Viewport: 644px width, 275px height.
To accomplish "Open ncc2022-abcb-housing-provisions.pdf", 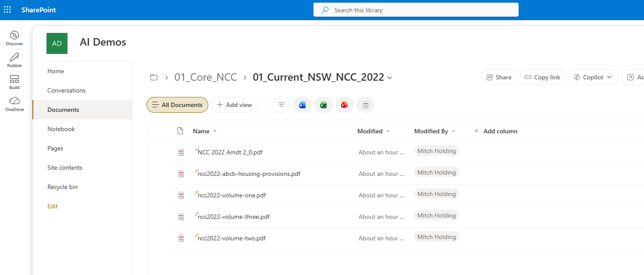I will tap(249, 174).
